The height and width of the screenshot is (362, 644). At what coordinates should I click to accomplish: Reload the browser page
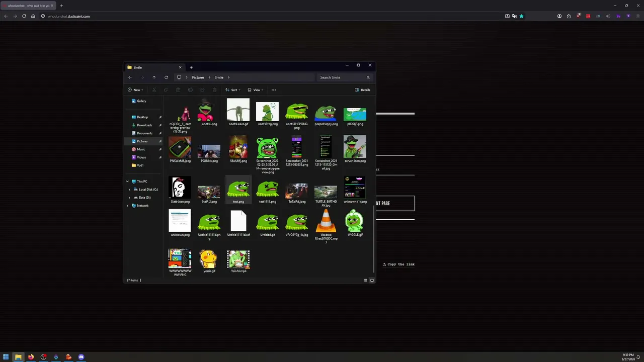[24, 16]
